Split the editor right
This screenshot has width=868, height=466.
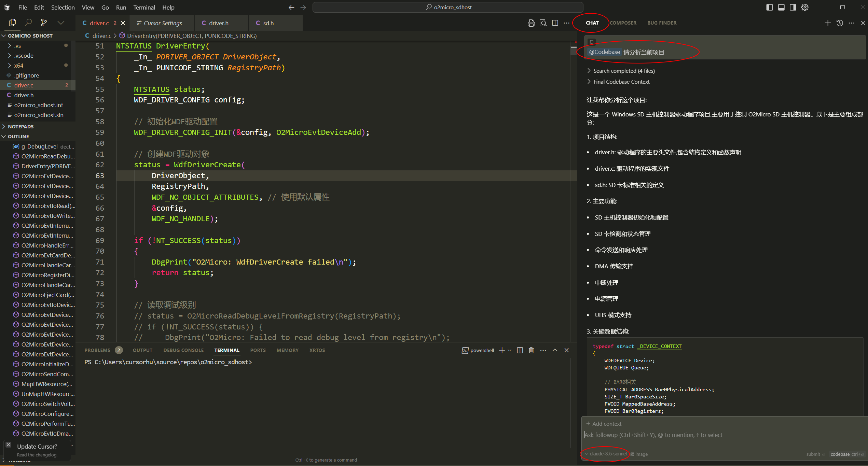pos(555,23)
